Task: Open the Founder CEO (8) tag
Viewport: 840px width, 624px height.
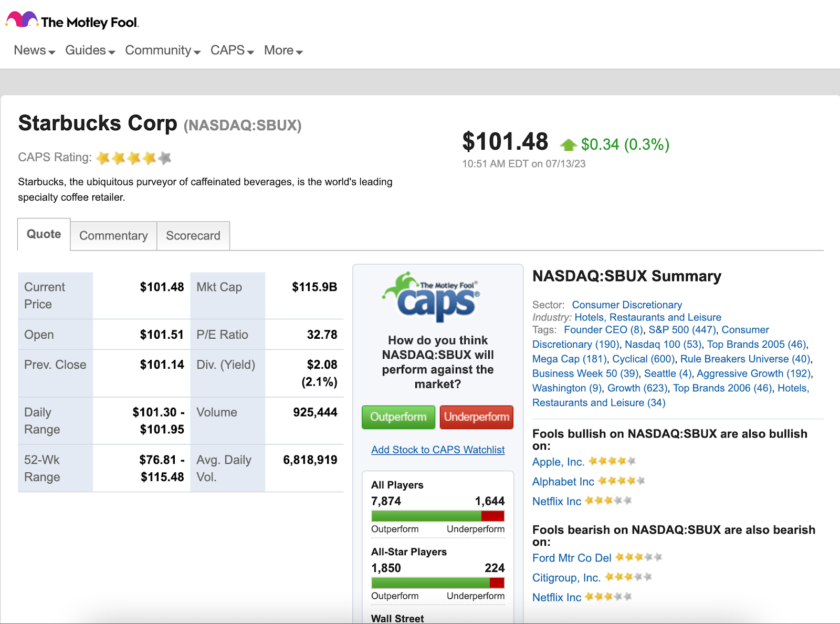Action: (604, 330)
